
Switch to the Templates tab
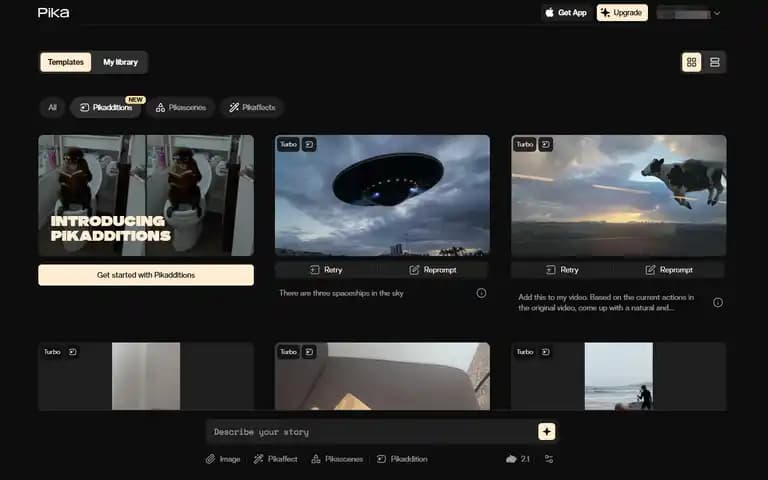click(x=66, y=62)
